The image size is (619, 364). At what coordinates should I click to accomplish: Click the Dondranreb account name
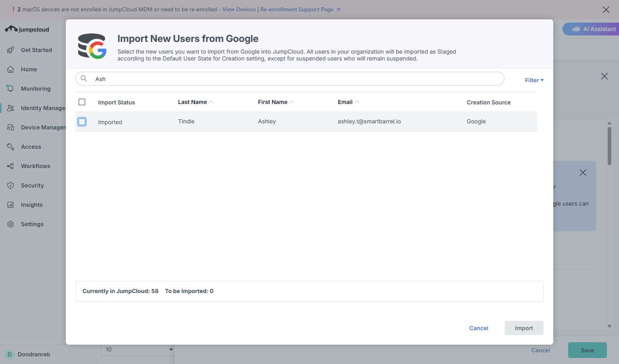34,354
